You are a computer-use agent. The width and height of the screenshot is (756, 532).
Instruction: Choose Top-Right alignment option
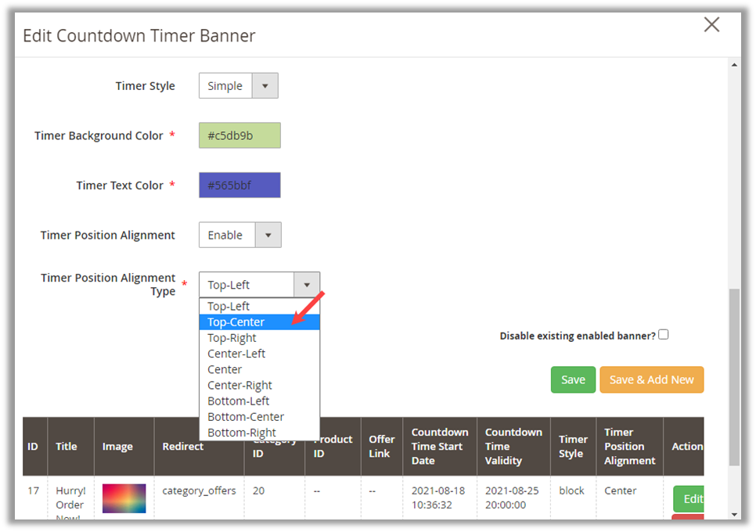coord(232,338)
